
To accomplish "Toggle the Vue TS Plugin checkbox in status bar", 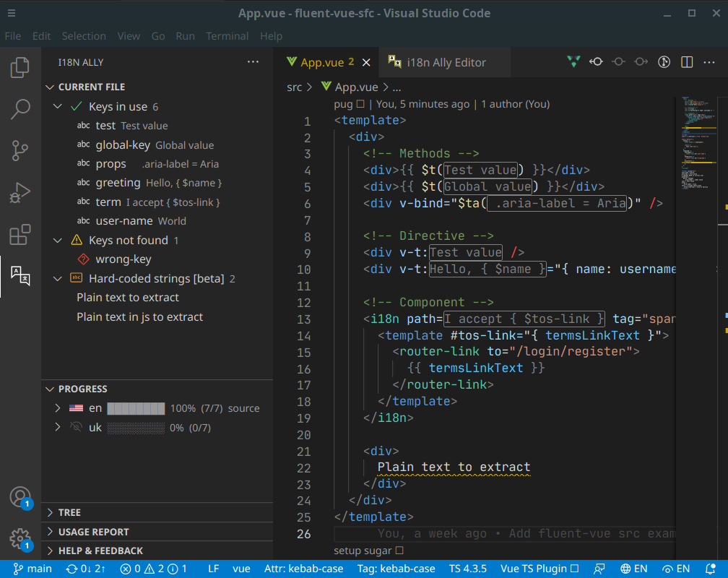I will 575,569.
